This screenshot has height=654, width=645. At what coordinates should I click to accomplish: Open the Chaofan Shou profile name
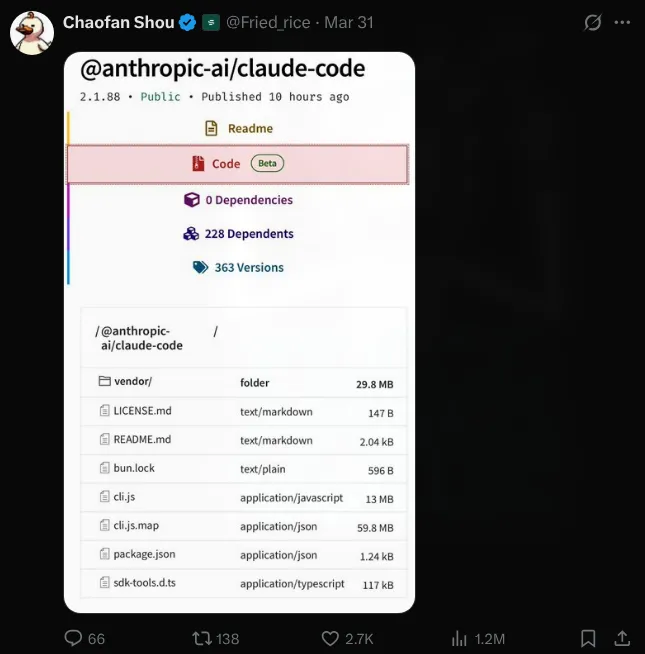tap(118, 22)
